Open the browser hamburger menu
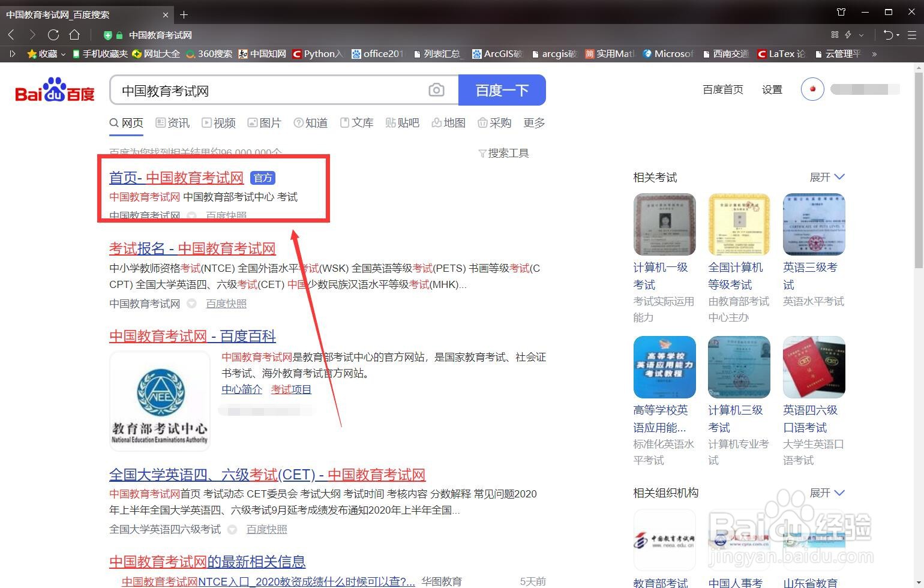The image size is (924, 588). click(912, 35)
